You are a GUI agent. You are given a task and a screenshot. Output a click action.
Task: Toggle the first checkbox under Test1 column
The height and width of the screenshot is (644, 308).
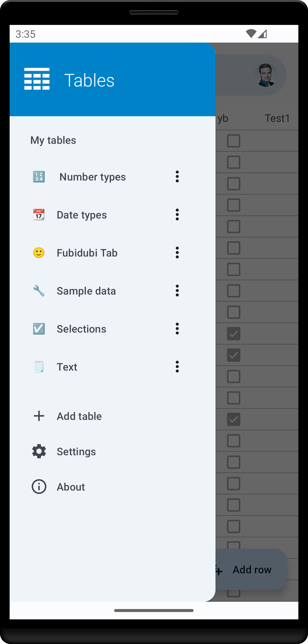coord(234,141)
